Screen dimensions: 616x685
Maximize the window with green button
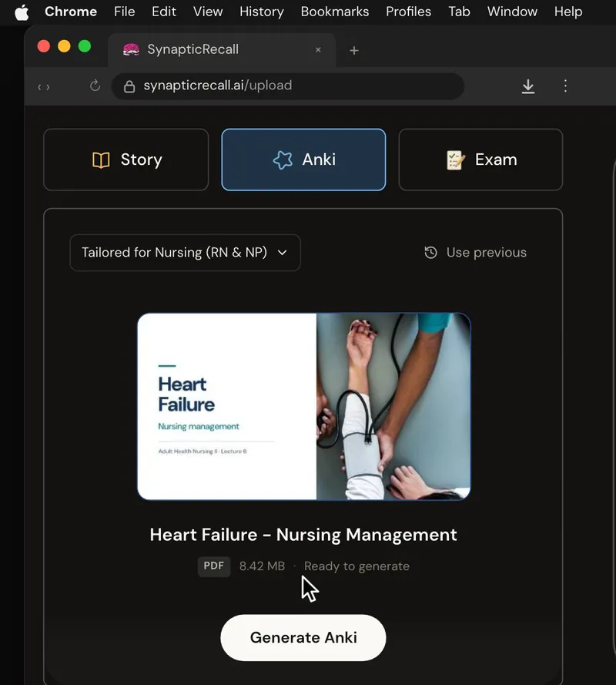(85, 46)
